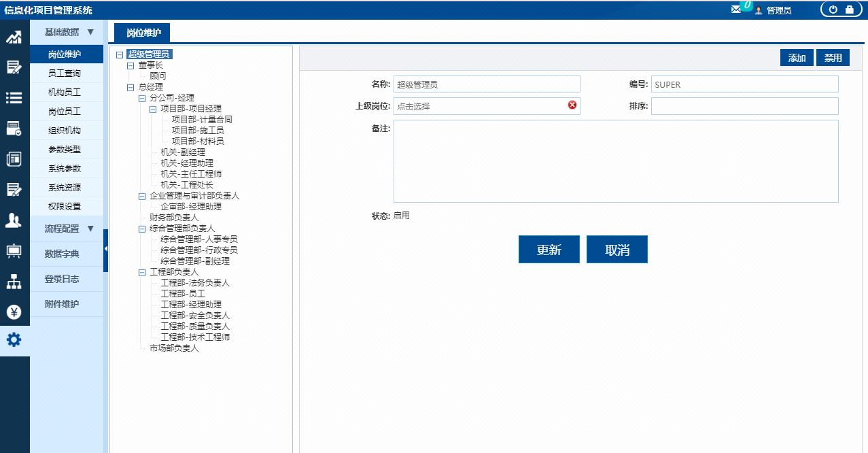Select the analytics chart icon in left rail
This screenshot has width=868, height=453.
(14, 37)
